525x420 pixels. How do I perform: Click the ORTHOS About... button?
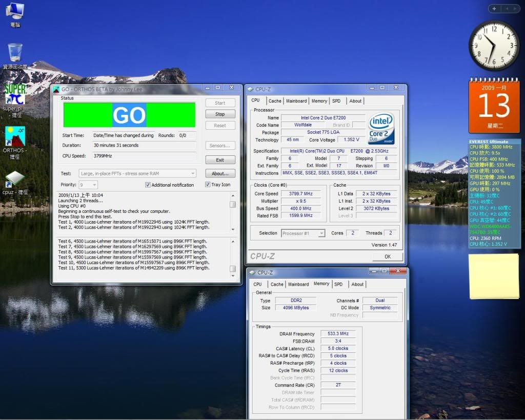(x=220, y=173)
